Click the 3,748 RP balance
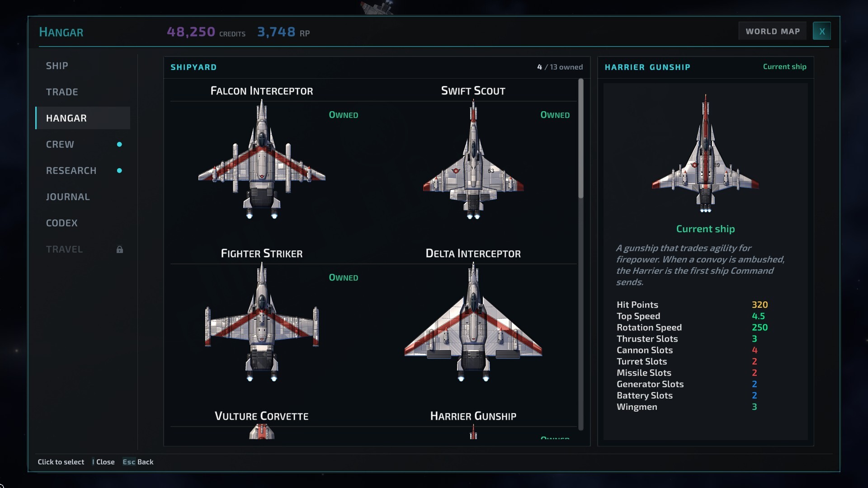 click(283, 32)
